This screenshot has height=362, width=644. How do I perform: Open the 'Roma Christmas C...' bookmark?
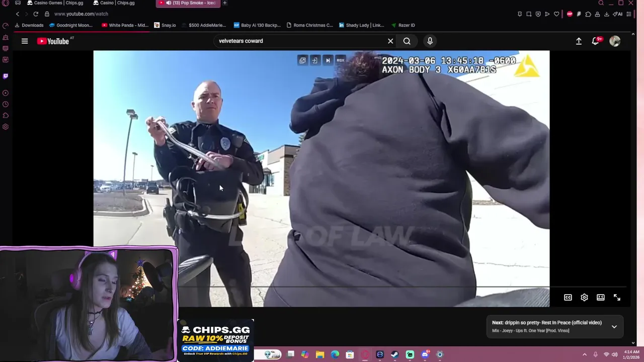click(x=309, y=25)
